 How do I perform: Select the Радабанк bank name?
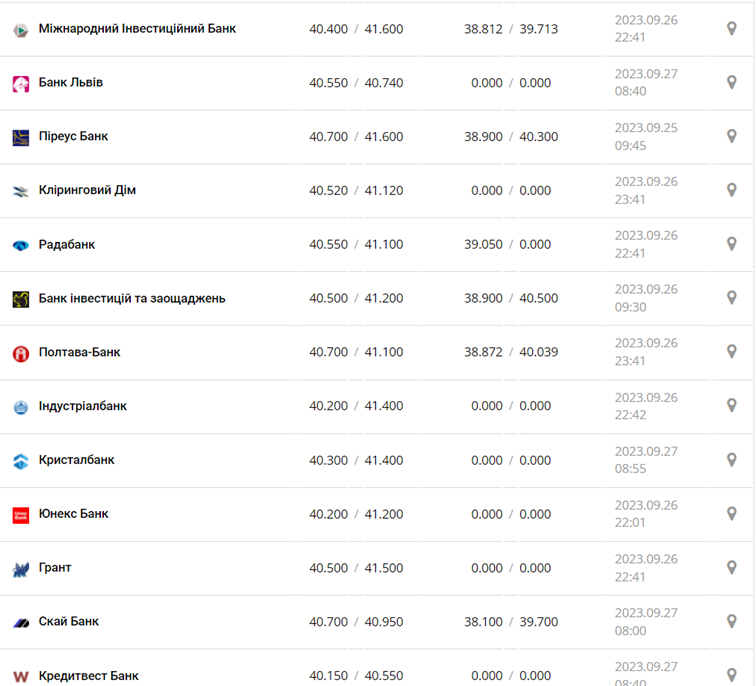67,244
